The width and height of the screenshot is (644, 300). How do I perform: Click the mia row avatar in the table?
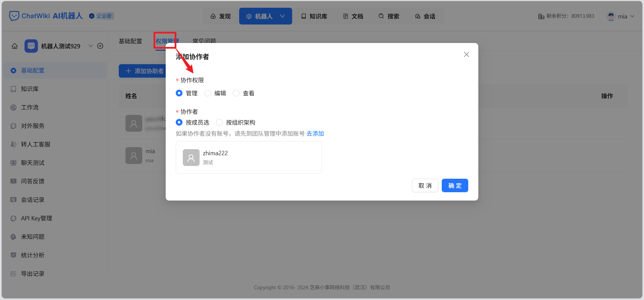(134, 156)
